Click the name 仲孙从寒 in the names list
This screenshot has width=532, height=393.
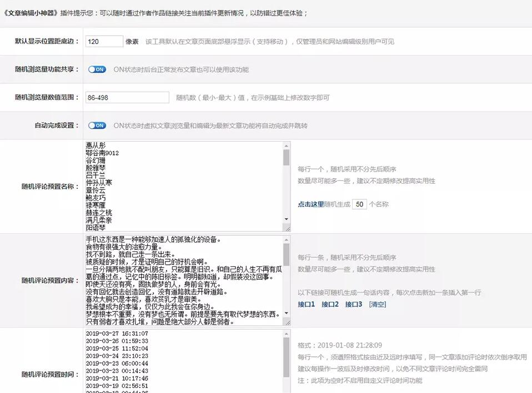[x=99, y=183]
